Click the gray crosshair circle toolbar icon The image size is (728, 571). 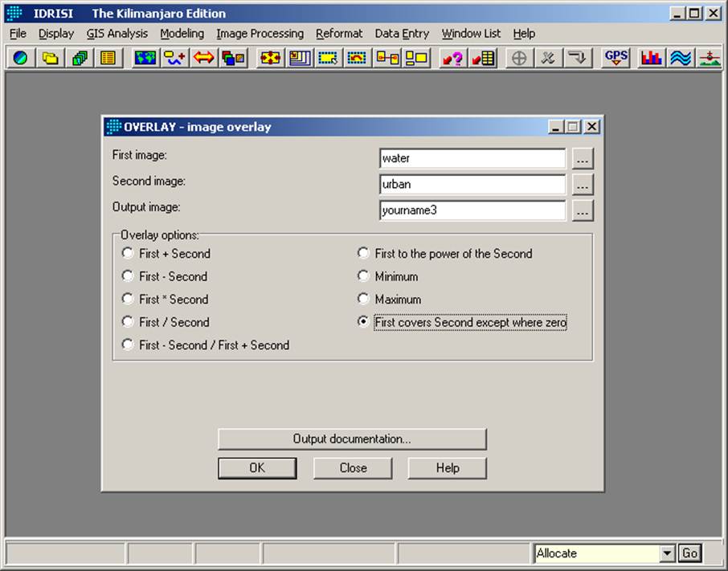coord(519,58)
